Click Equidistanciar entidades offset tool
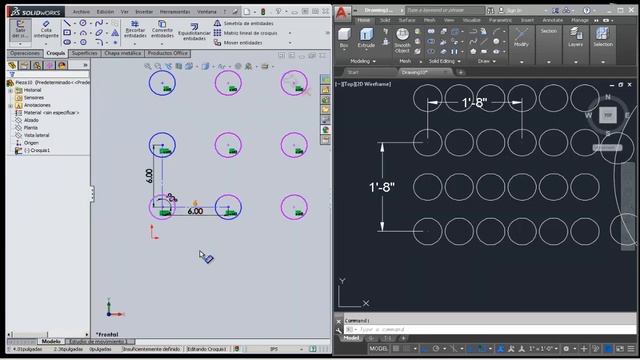 (194, 31)
